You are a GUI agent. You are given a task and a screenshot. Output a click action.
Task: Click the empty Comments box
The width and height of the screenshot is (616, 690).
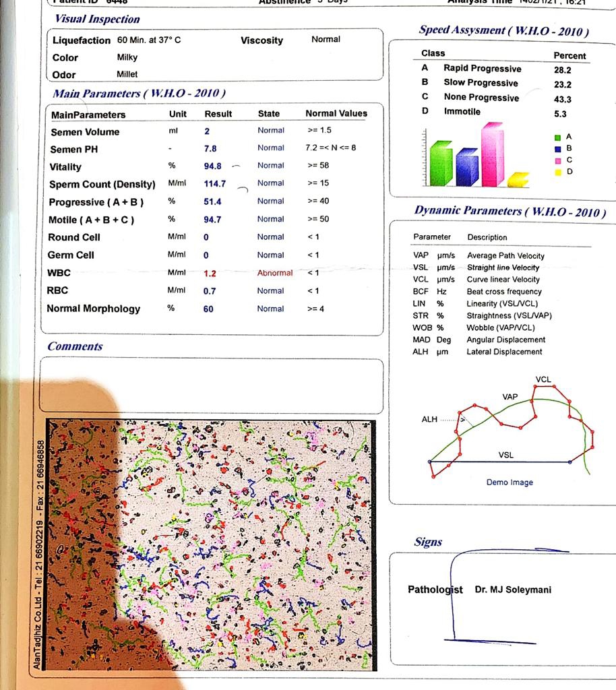[212, 385]
